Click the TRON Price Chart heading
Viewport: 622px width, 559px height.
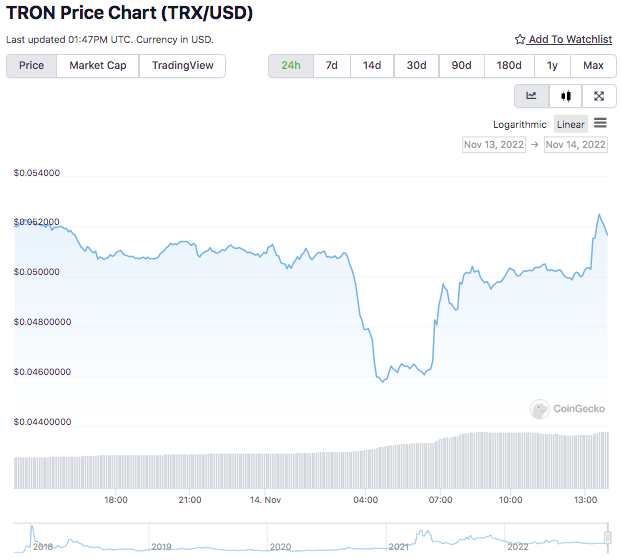129,13
